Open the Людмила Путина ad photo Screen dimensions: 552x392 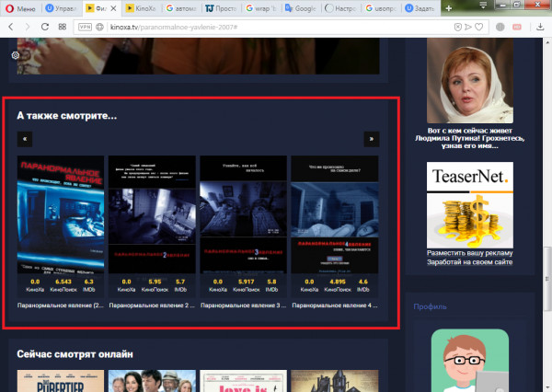coord(470,81)
